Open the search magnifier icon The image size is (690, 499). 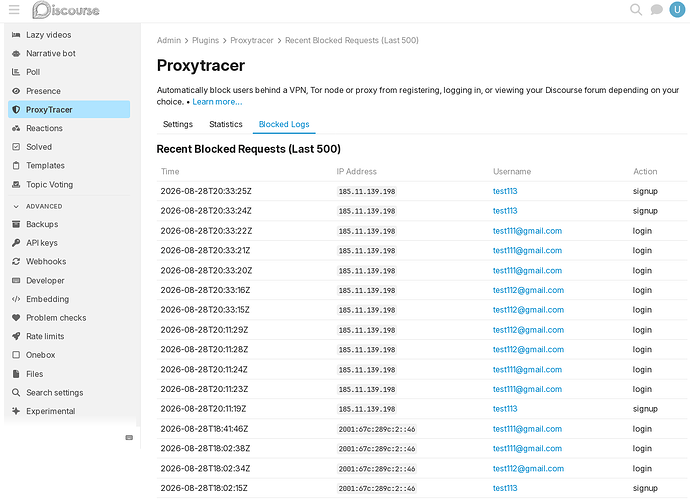pyautogui.click(x=635, y=10)
